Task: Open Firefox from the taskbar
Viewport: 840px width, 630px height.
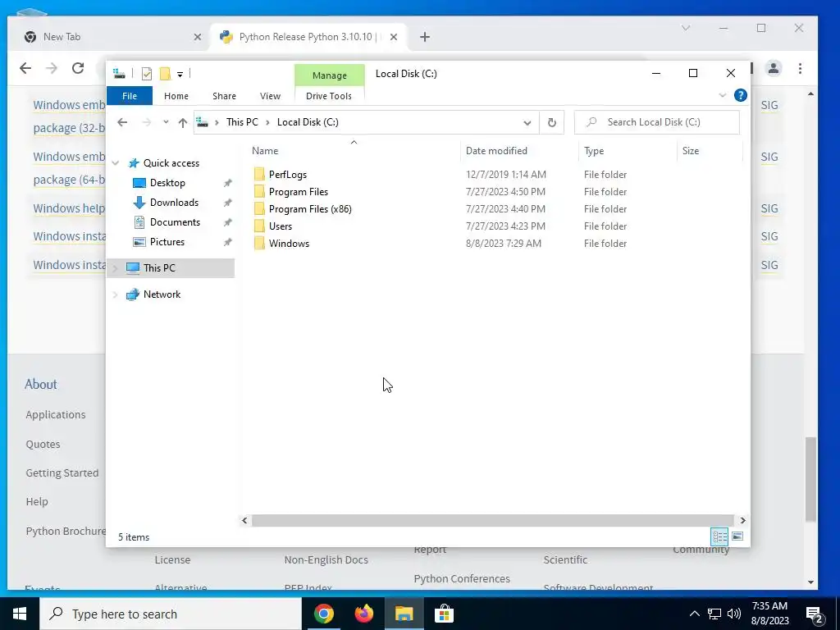Action: pyautogui.click(x=363, y=614)
